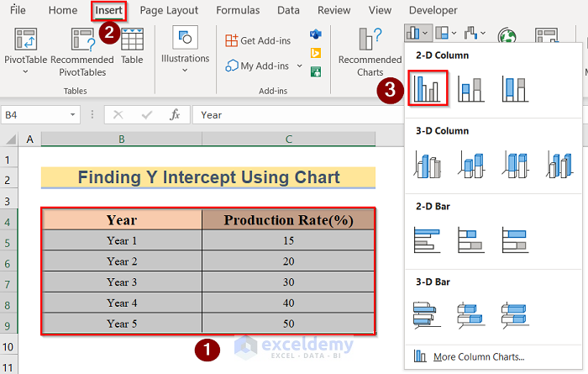Click the cell containing Year 5
The image size is (588, 374).
pos(122,324)
